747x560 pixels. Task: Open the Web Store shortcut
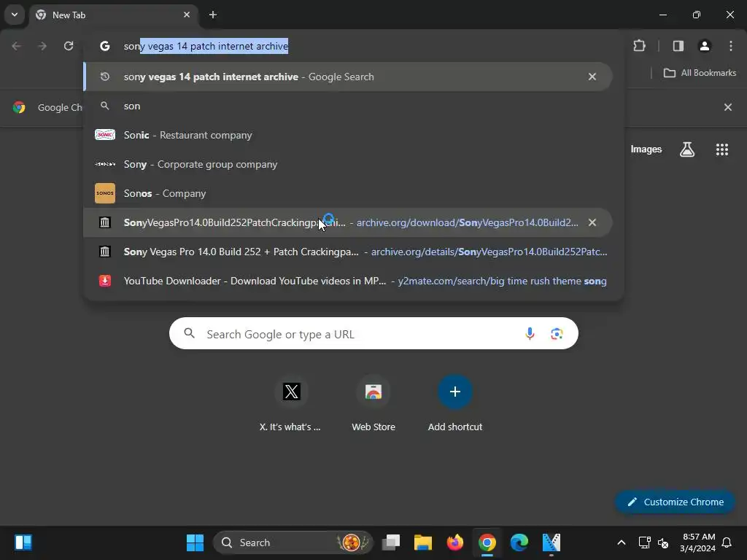coord(373,404)
